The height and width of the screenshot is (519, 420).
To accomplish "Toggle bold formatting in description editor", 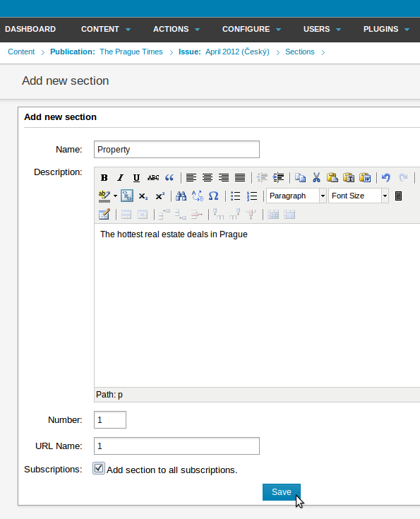I will 104,178.
